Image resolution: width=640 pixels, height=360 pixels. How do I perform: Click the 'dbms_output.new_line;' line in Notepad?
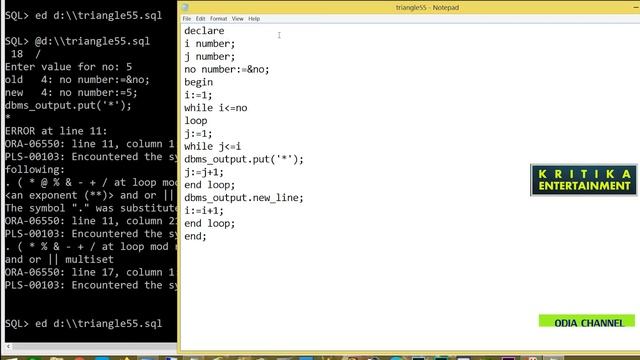[x=244, y=198]
